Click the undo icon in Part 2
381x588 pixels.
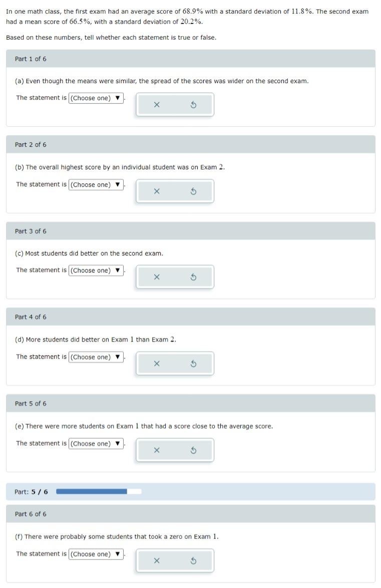click(x=193, y=191)
